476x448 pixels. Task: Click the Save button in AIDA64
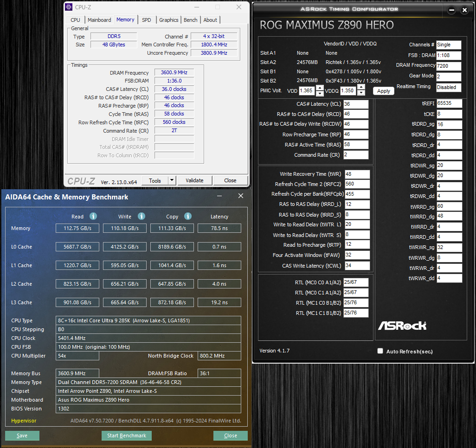pyautogui.click(x=22, y=435)
